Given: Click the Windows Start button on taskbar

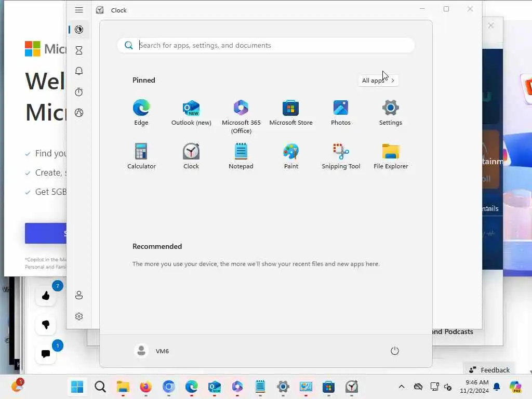Looking at the screenshot, I should (77, 387).
